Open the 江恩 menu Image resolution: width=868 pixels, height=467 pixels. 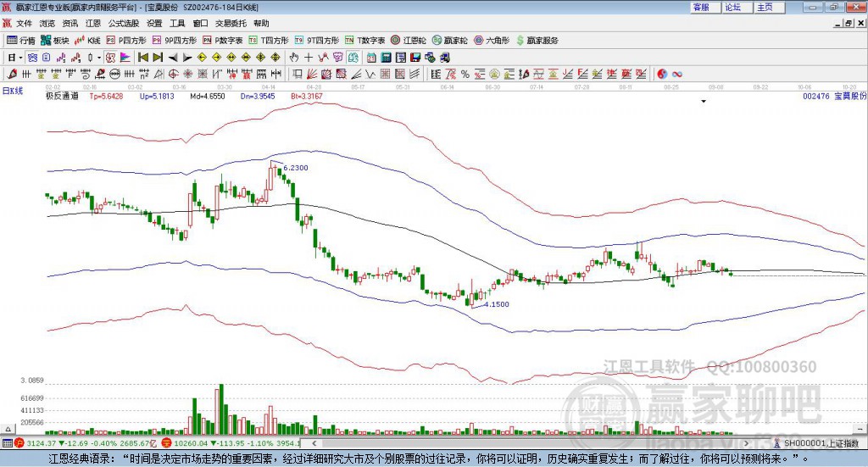point(93,23)
